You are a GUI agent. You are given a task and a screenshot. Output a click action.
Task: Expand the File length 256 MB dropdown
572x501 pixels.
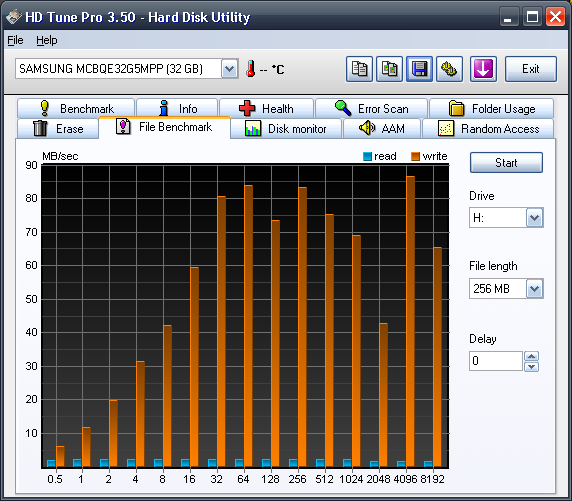[x=534, y=289]
